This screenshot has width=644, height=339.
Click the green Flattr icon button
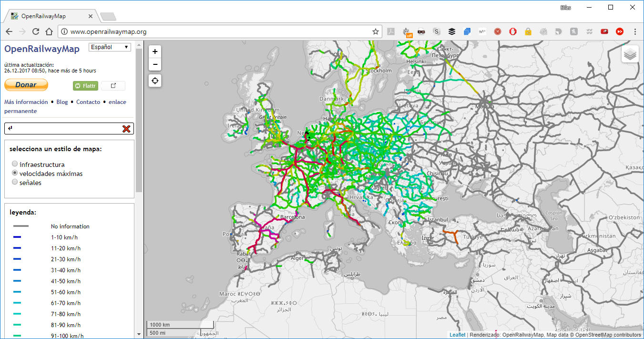coord(85,86)
